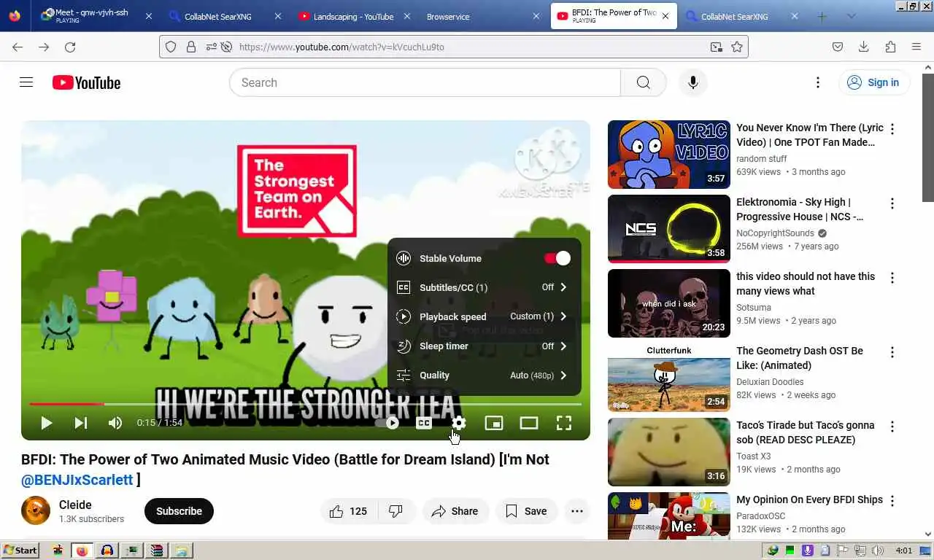Viewport: 934px width, 560px height.
Task: Open the @BENJIxScarlett mention link
Action: (77, 480)
